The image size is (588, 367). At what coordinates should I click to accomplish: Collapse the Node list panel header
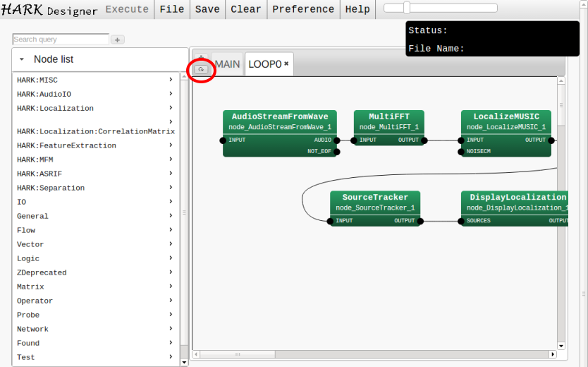point(22,60)
